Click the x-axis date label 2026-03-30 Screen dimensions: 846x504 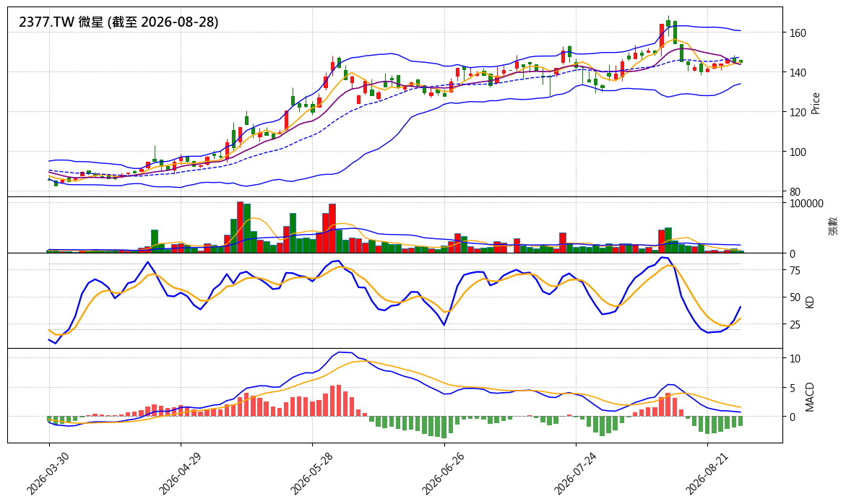pyautogui.click(x=48, y=473)
